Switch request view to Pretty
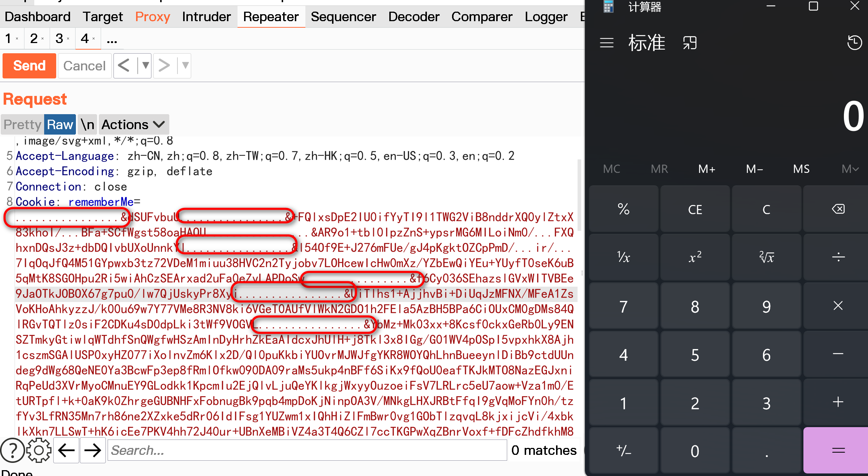Image resolution: width=868 pixels, height=476 pixels. click(23, 124)
